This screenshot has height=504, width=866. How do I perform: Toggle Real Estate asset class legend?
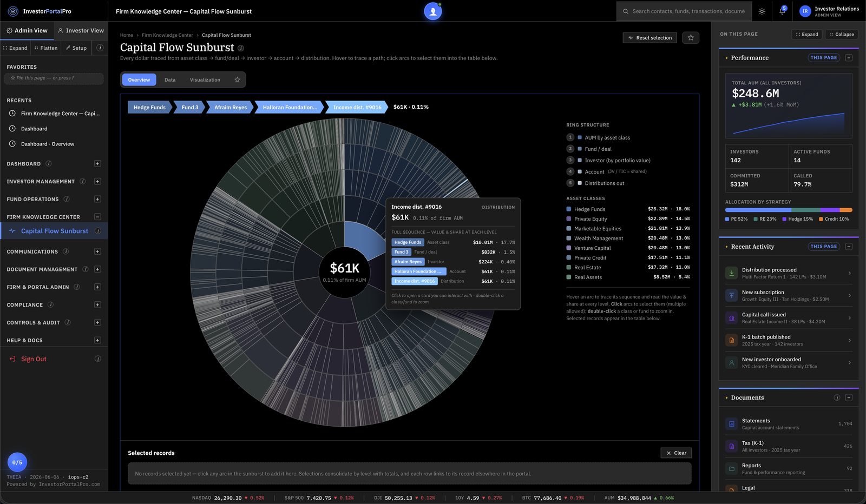pyautogui.click(x=628, y=267)
